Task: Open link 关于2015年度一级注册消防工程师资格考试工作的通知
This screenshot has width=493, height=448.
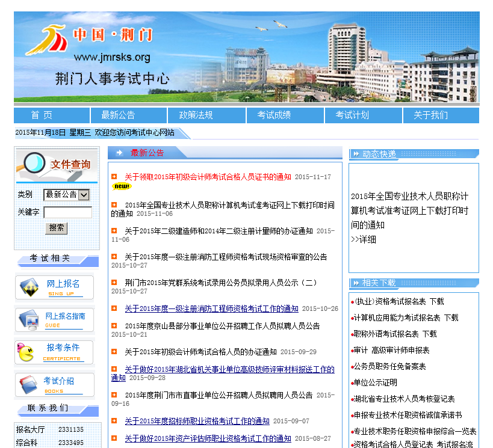Action: [x=212, y=308]
